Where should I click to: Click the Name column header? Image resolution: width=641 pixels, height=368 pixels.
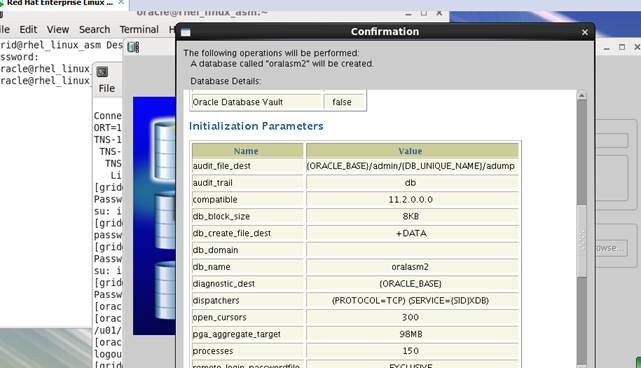coord(248,151)
